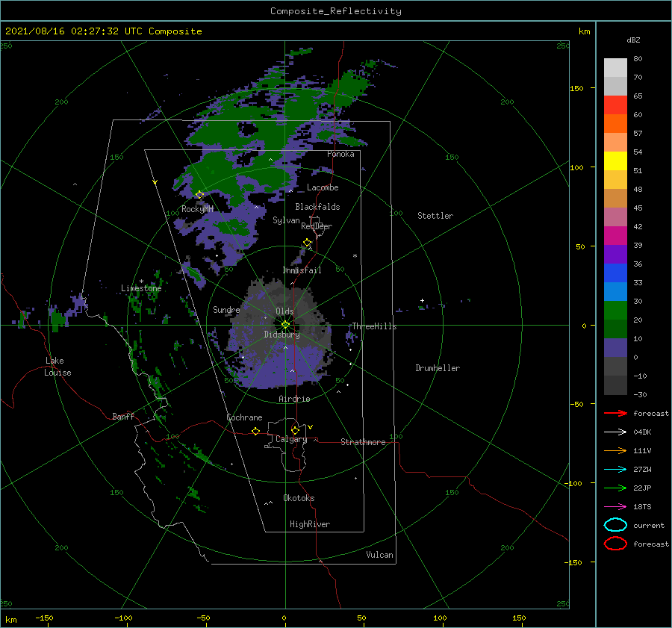Click the white 04DK arrow icon
The width and height of the screenshot is (672, 628).
coord(615,432)
